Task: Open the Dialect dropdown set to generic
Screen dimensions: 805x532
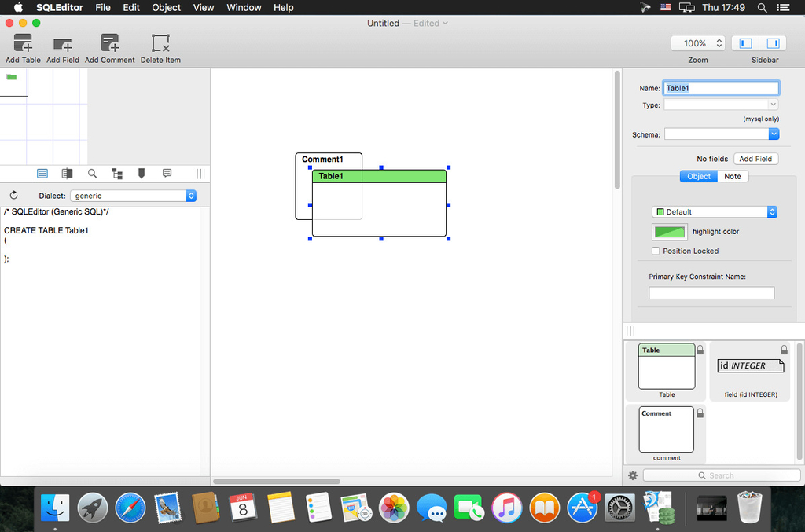Action: click(133, 196)
